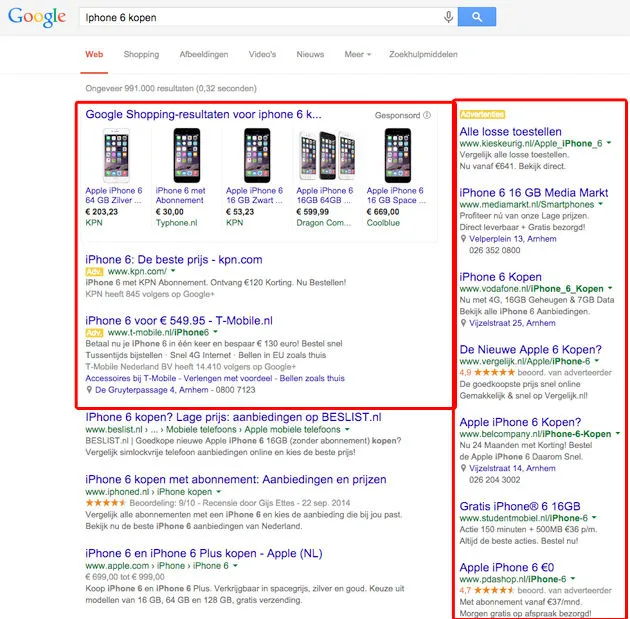Viewport: 630px width, 619px height.
Task: Click 'Typhone.nl' seller name in shopping results
Action: tap(176, 223)
